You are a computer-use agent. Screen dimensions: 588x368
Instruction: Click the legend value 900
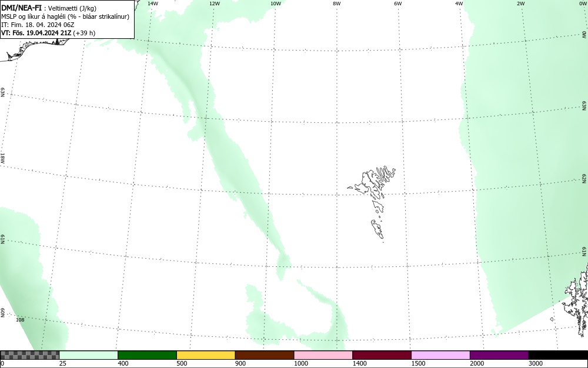[x=240, y=363]
